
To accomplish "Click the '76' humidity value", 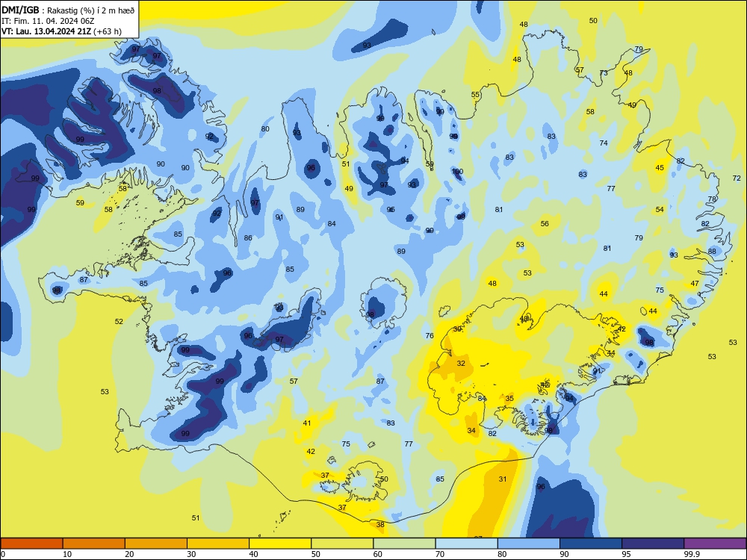I will click(x=430, y=336).
